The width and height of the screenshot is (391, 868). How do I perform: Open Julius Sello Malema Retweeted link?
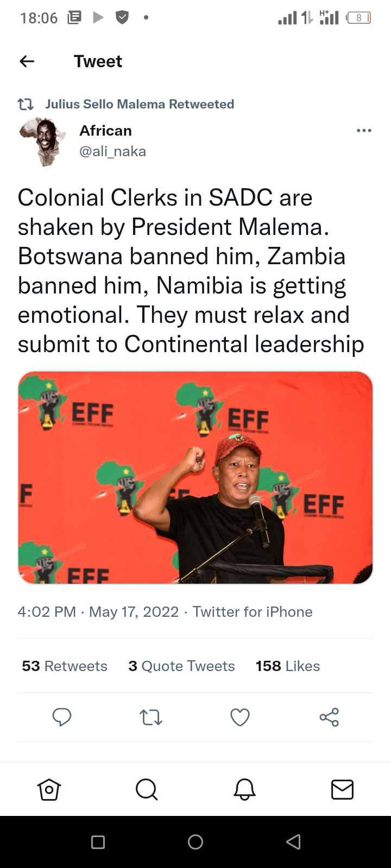140,104
